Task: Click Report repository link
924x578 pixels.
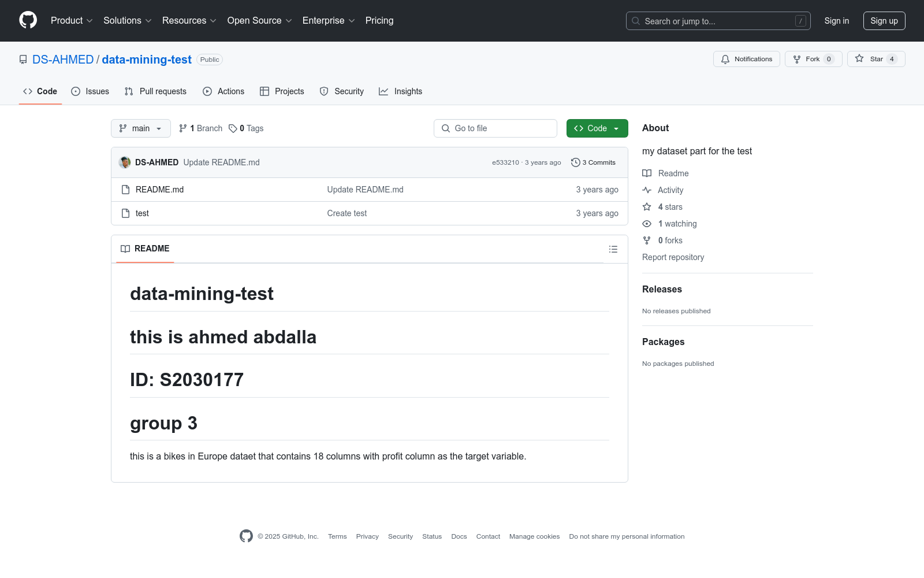Action: pos(673,257)
